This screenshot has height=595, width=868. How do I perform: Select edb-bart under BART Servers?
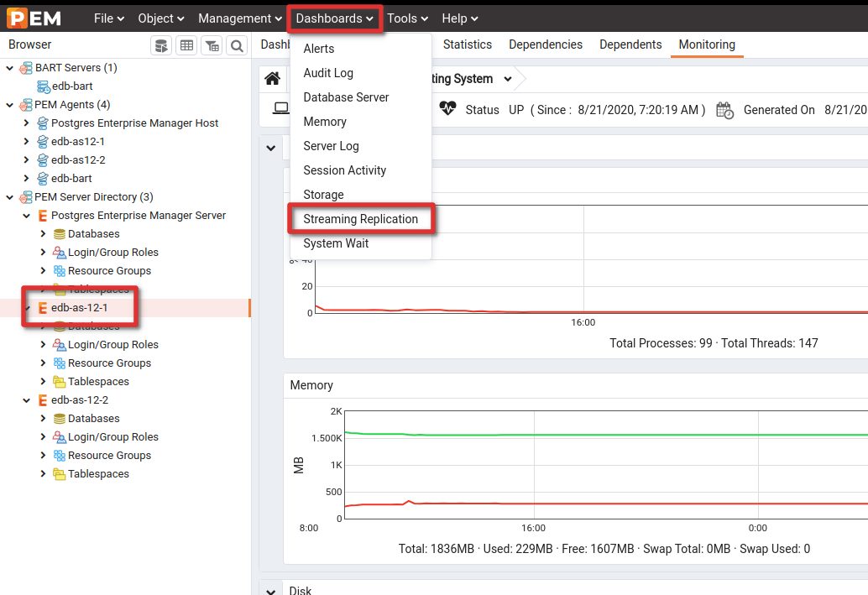point(72,86)
